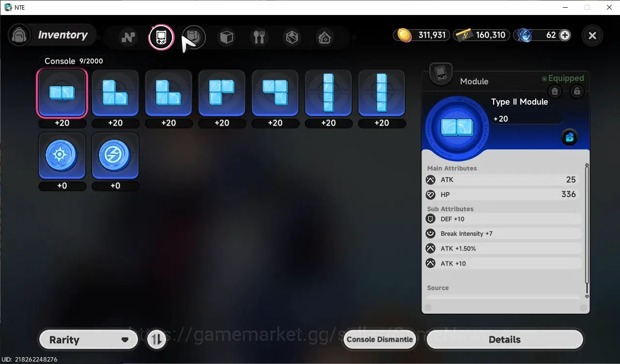
Task: Click the trash can discard icon
Action: point(555,91)
